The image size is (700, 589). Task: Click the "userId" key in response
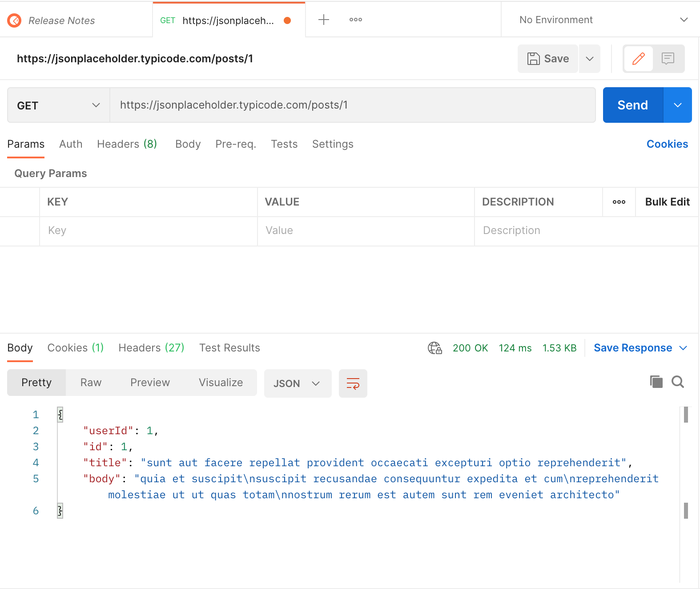coord(108,431)
